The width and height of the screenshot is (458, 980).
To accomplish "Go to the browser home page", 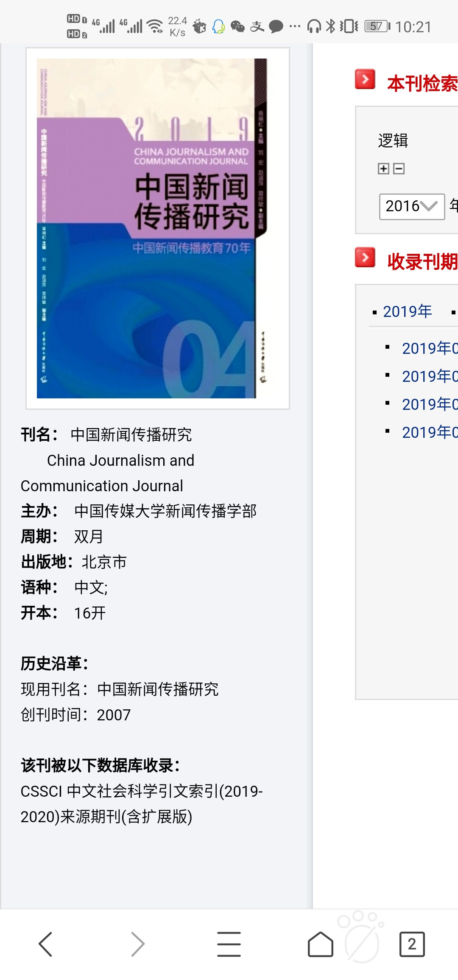I will [320, 944].
